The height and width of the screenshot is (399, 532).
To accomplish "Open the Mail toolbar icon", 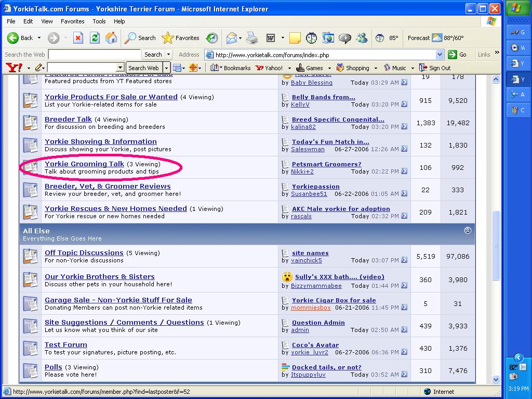I will [x=231, y=38].
